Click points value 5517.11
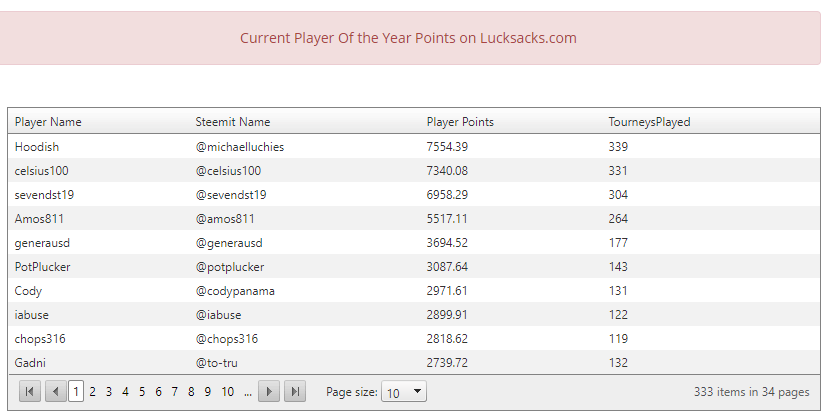The width and height of the screenshot is (825, 419). (447, 219)
